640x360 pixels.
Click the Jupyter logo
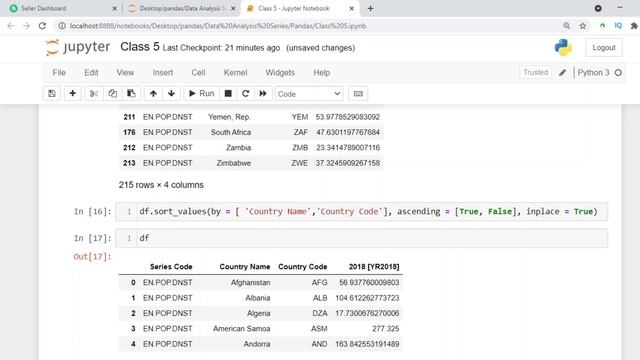pos(78,47)
